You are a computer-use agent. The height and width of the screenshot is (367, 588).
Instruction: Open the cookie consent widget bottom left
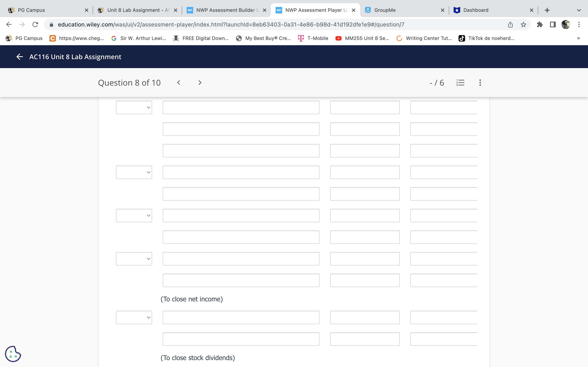(13, 354)
